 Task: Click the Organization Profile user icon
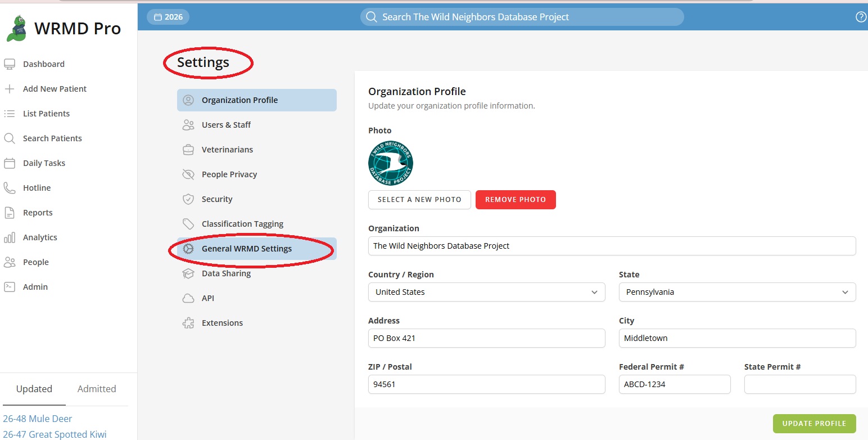pos(188,100)
